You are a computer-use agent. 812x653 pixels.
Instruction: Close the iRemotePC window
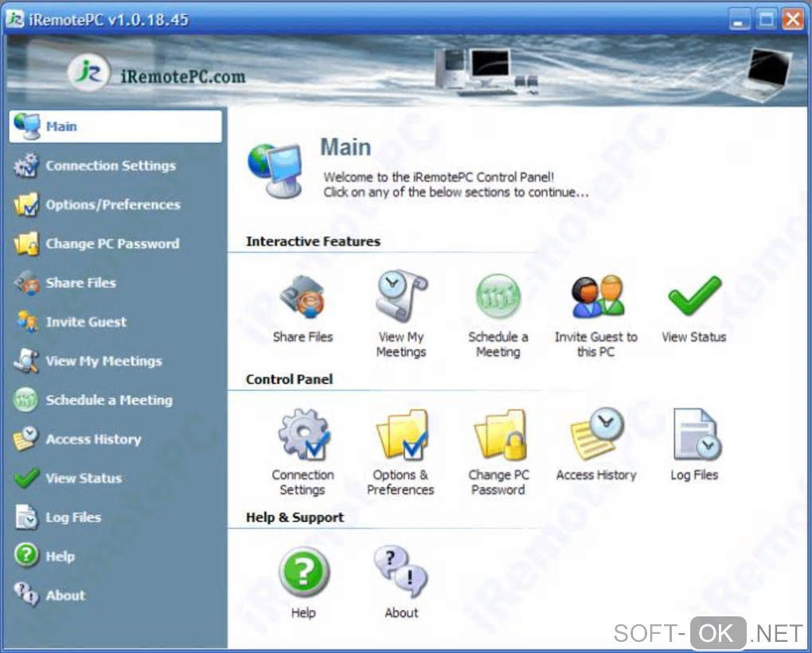[x=793, y=20]
